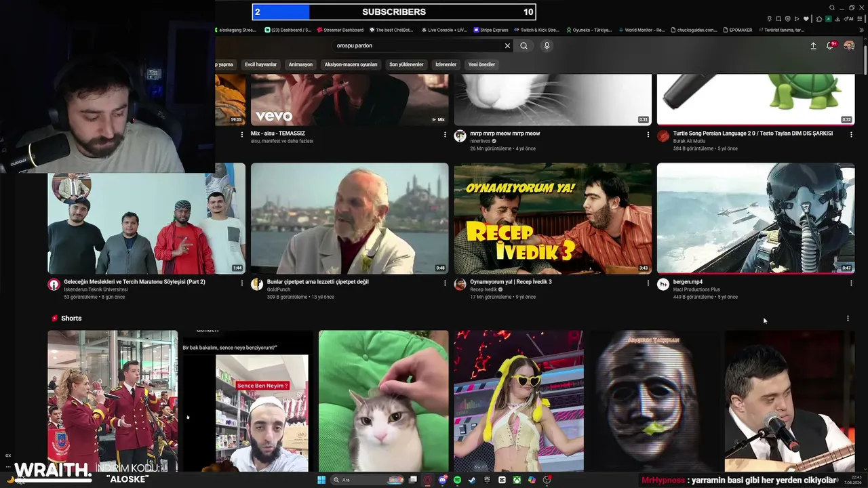Play the vevo Mix aisu thumbnail

click(349, 100)
